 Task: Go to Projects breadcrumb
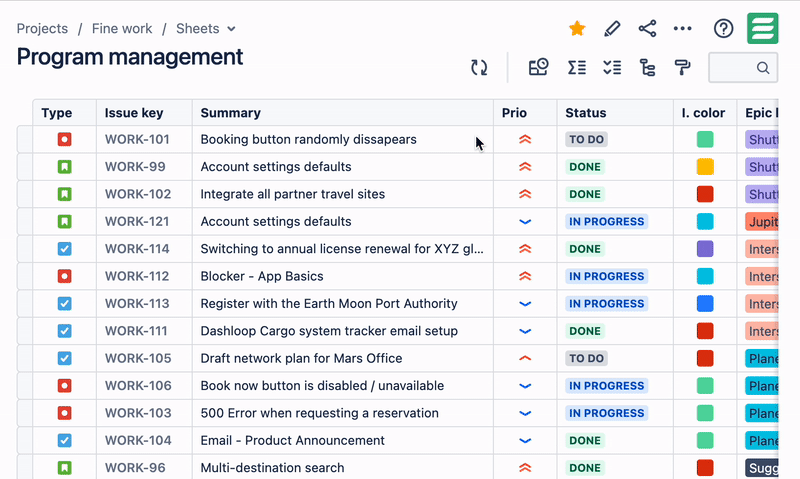tap(42, 29)
